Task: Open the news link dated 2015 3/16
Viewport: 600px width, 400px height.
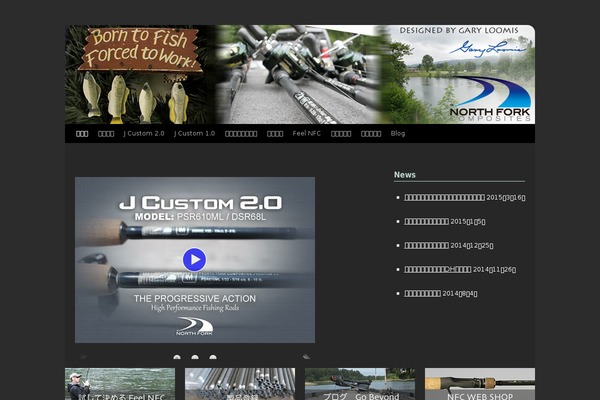Action: pos(444,198)
